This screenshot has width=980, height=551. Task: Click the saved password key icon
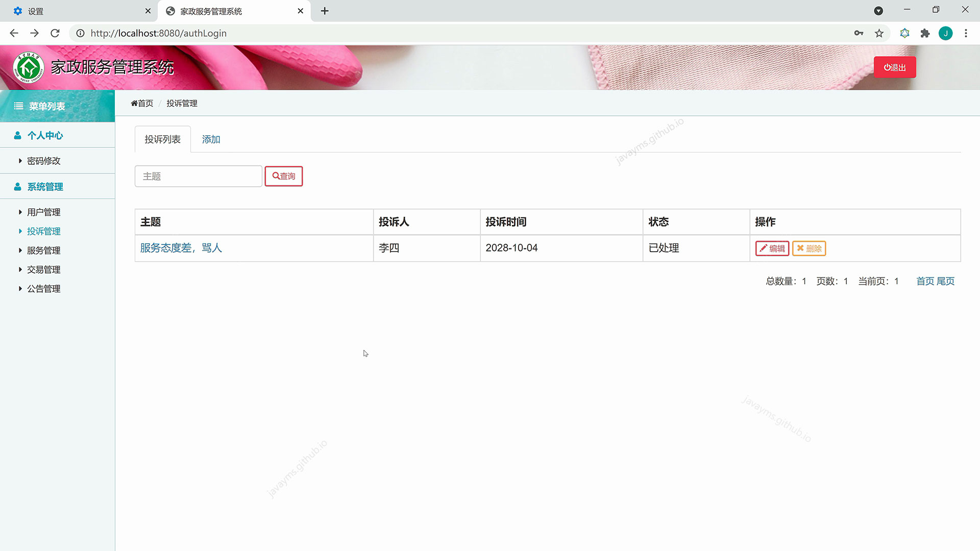point(859,33)
